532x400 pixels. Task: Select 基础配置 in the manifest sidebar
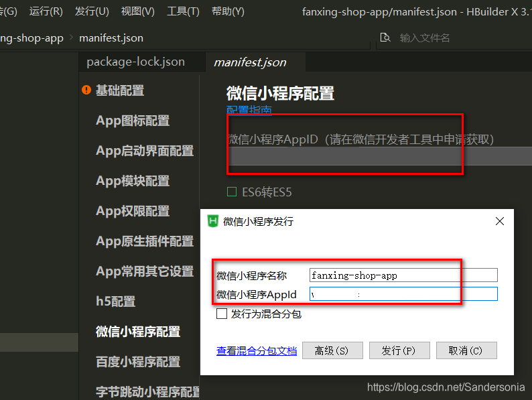pyautogui.click(x=120, y=90)
